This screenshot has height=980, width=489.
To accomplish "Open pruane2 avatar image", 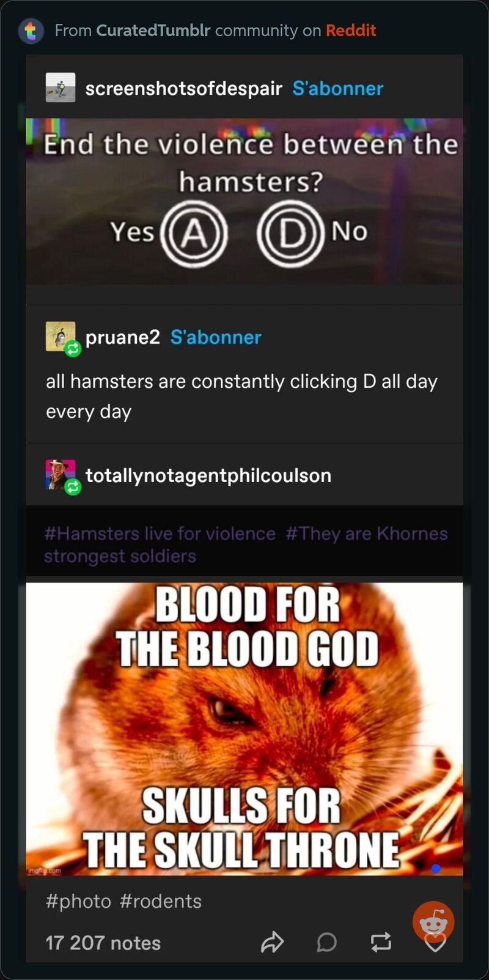I will pos(61,336).
